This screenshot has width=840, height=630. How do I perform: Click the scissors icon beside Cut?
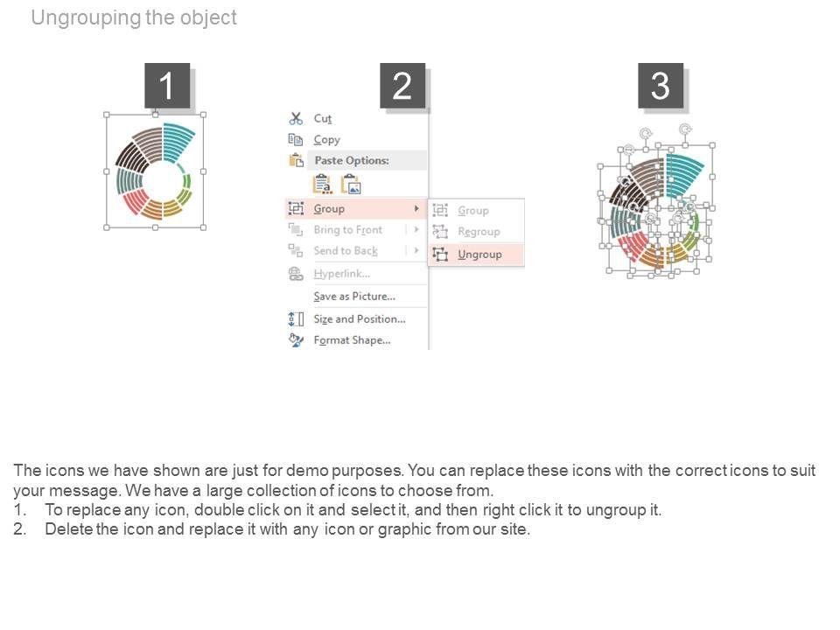coord(296,119)
